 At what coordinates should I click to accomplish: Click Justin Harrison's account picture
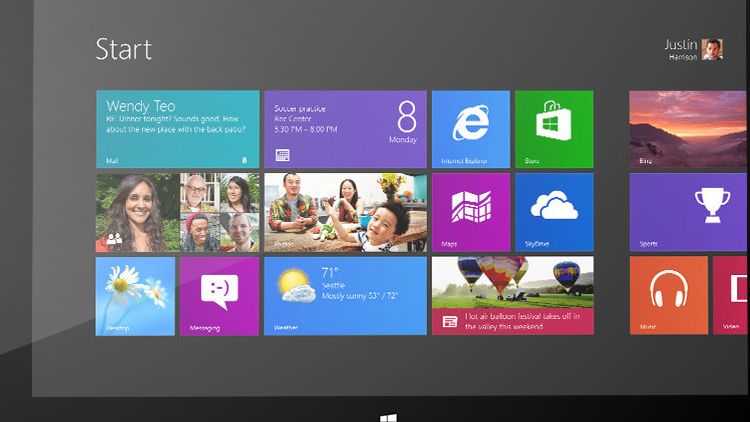pyautogui.click(x=712, y=50)
